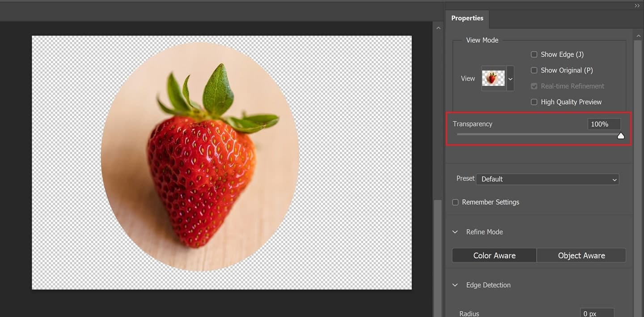Enable High Quality Preview

click(x=534, y=102)
